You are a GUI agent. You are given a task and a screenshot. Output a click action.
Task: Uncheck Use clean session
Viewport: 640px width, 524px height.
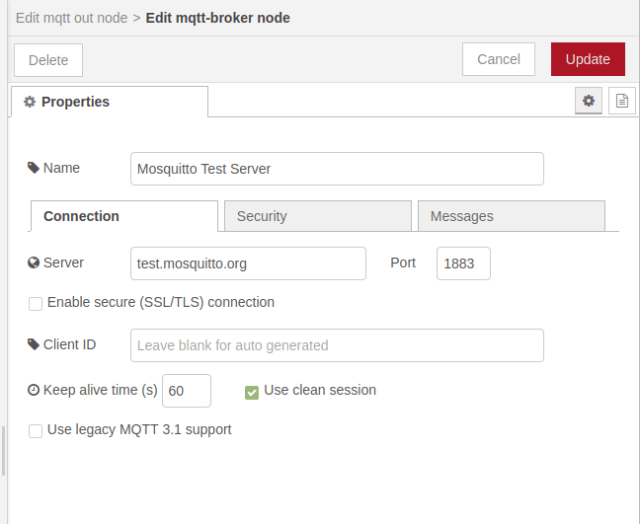[252, 391]
